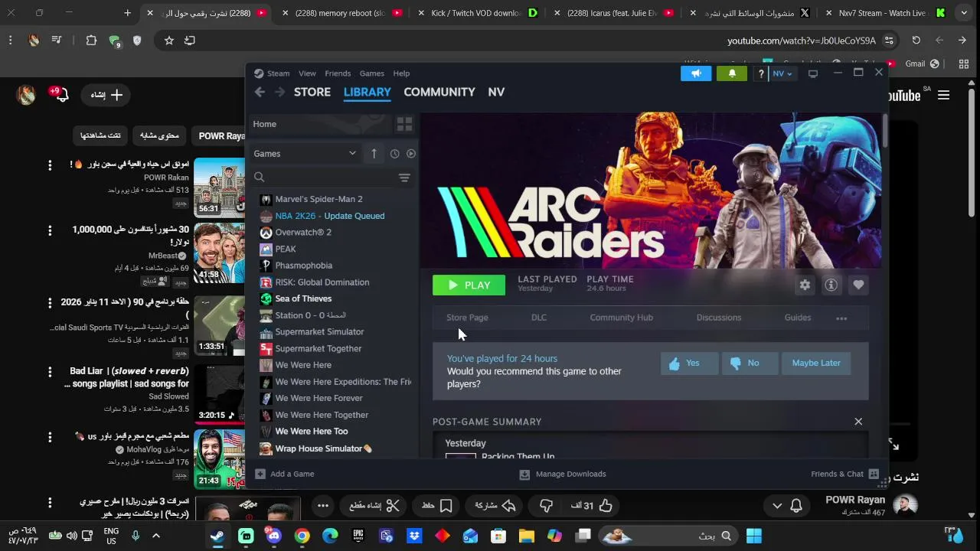Save YouTube video bookmark button

click(x=437, y=506)
